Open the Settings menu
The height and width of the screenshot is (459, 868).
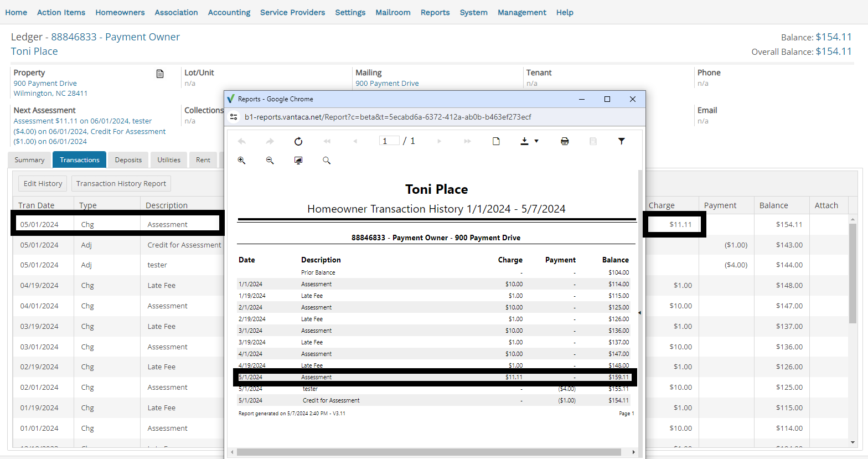point(350,12)
